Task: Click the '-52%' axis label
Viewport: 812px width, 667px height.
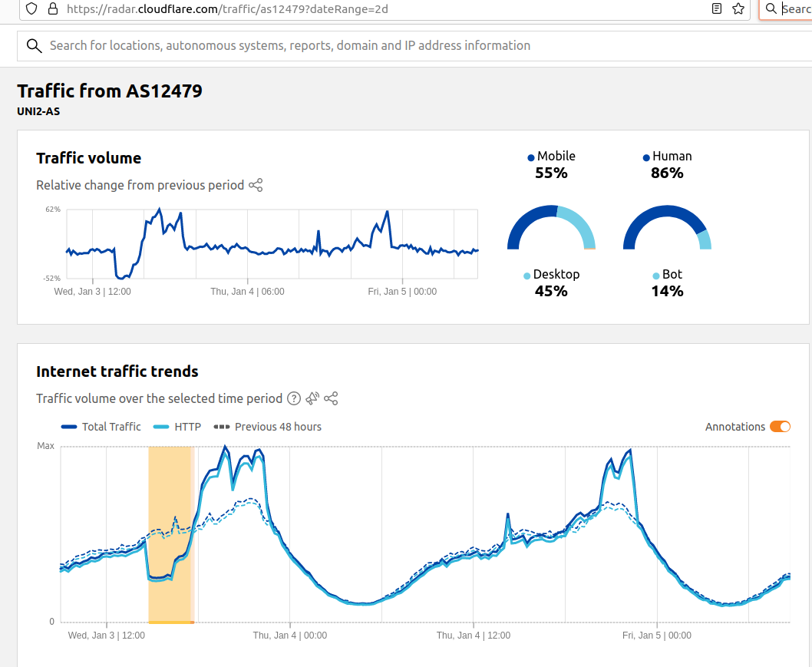Action: (x=51, y=278)
